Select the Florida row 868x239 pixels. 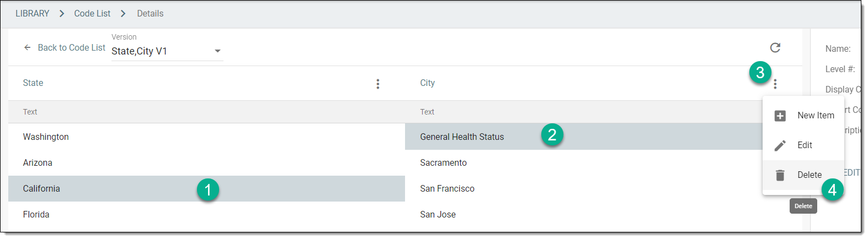pyautogui.click(x=206, y=214)
